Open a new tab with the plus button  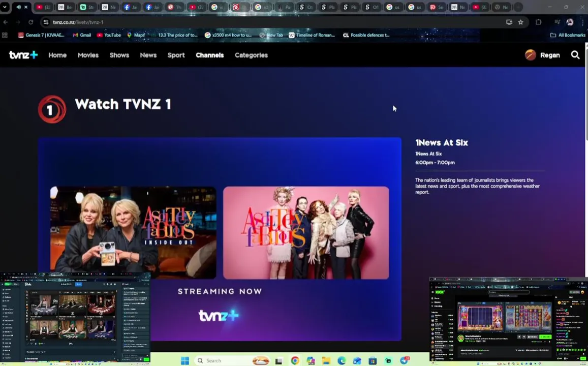point(518,7)
